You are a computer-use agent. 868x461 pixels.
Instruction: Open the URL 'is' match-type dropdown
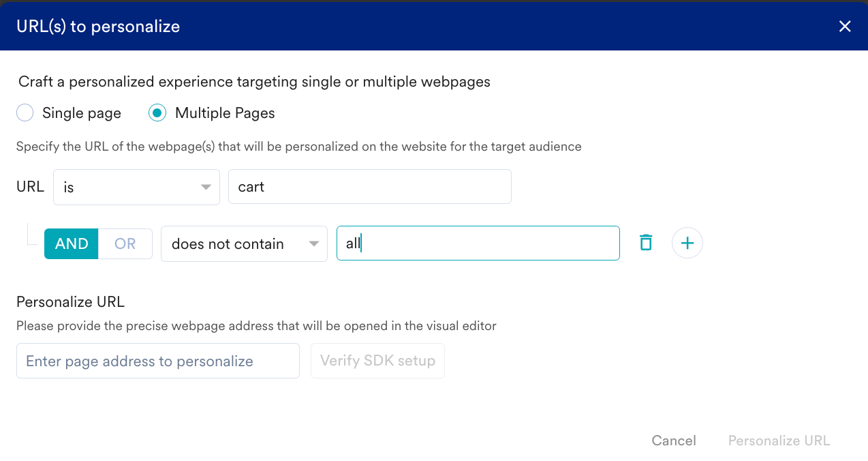coord(136,187)
